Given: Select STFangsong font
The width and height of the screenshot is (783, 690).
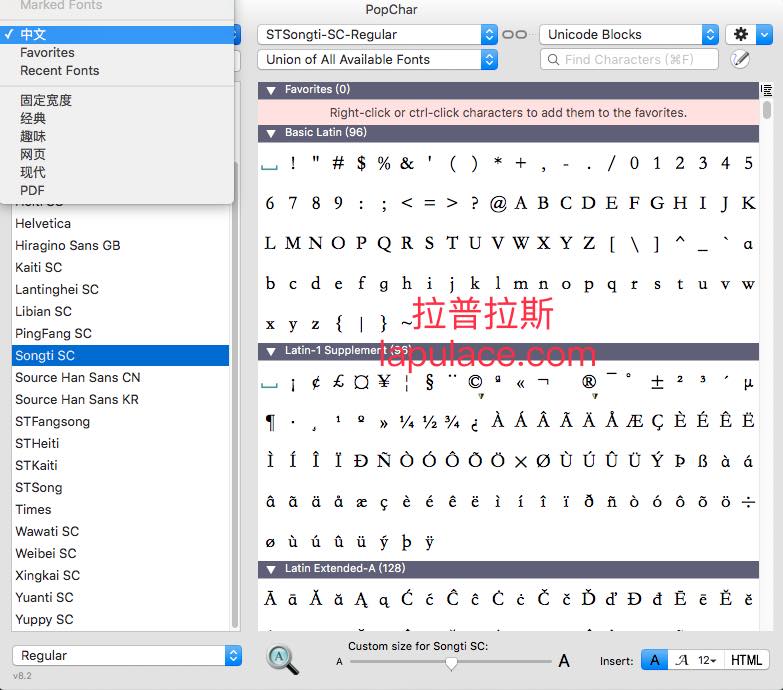Looking at the screenshot, I should [120, 421].
